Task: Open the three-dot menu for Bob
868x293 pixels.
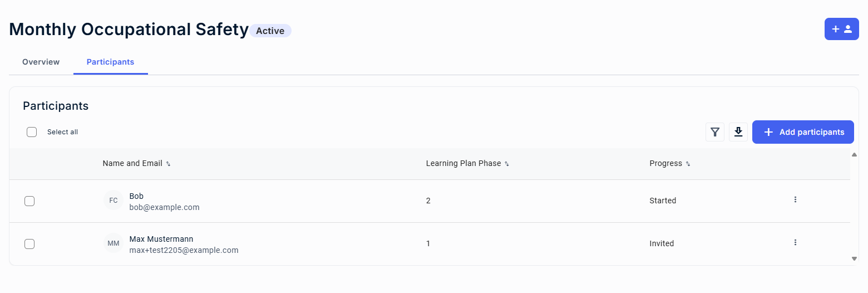Action: pos(795,199)
